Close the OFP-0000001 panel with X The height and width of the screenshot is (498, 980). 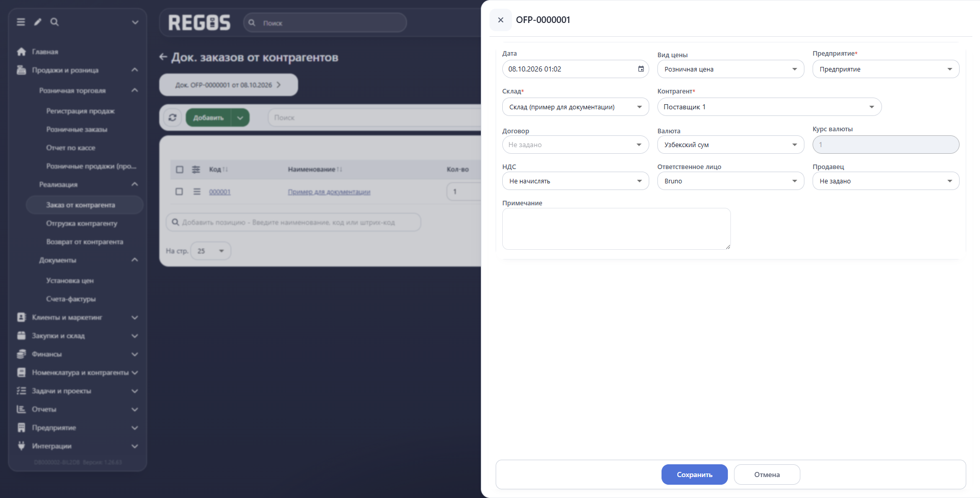[501, 20]
